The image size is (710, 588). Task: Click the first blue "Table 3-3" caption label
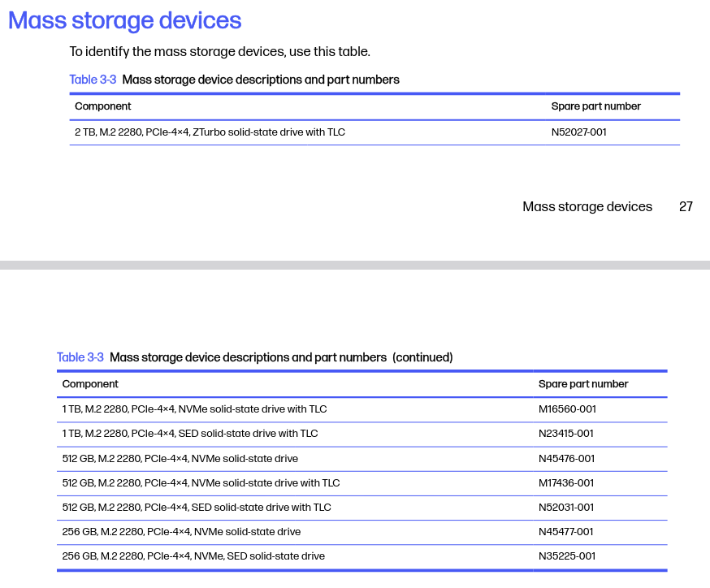coord(93,80)
